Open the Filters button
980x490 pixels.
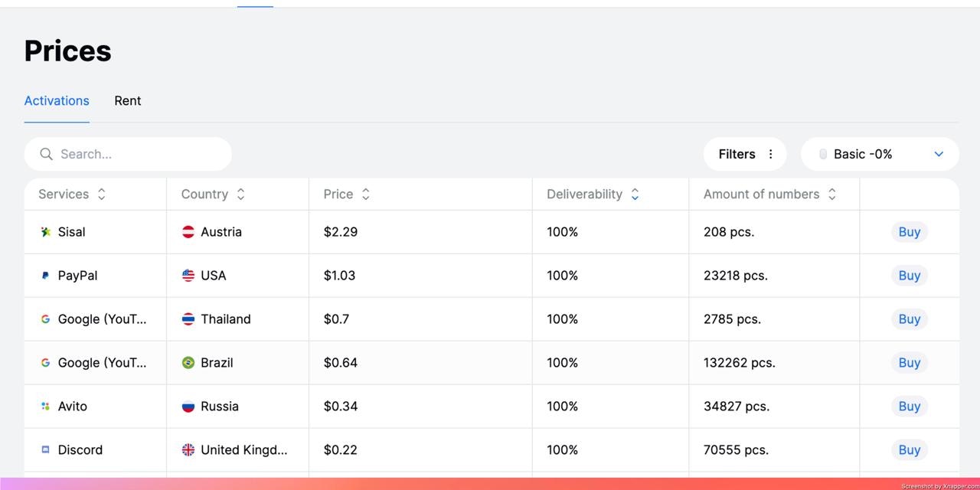click(x=745, y=154)
